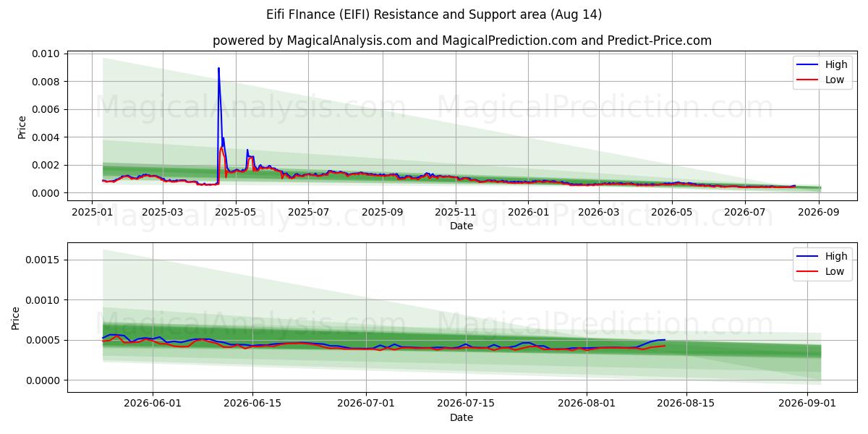This screenshot has width=868, height=434.
Task: Click the 0.004 y-axis label
Action: (x=47, y=137)
